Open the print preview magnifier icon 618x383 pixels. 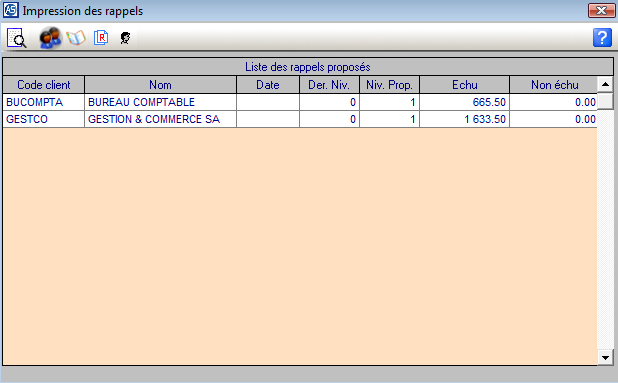pos(17,38)
